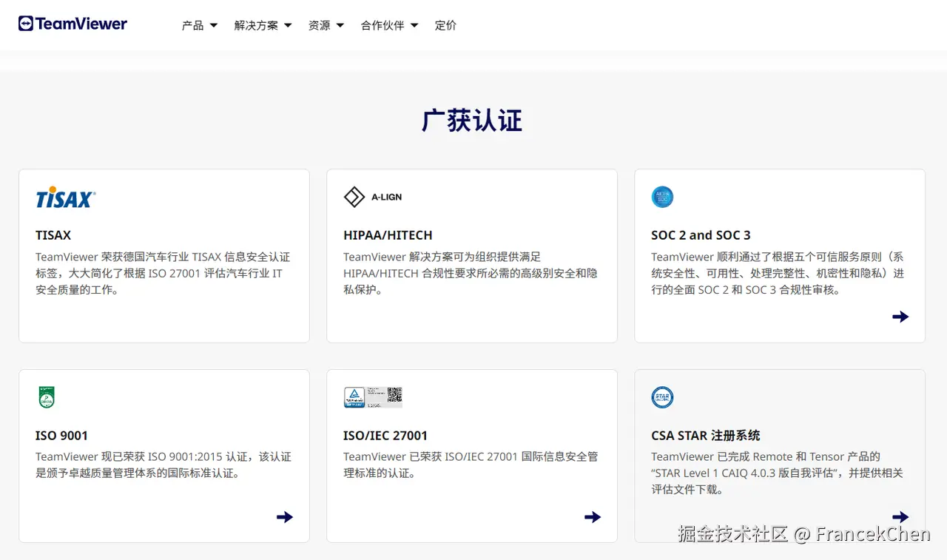This screenshot has height=560, width=947.
Task: Open the 产品 dropdown menu
Action: (x=200, y=25)
